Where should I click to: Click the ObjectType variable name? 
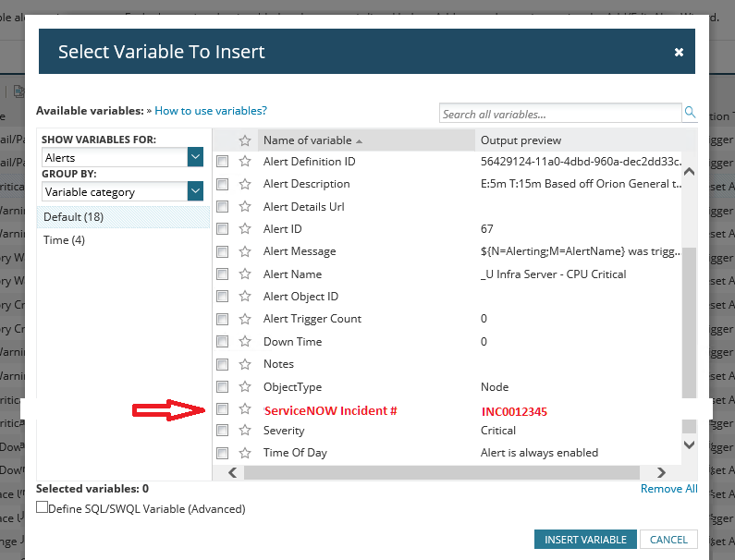point(292,387)
